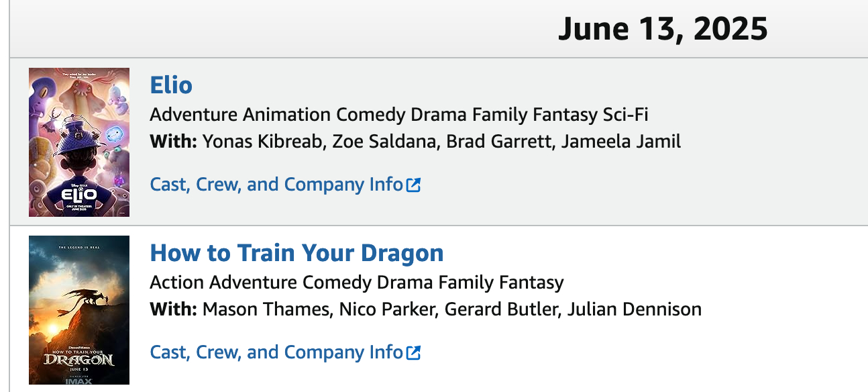Click the June 13, 2025 date header

click(x=663, y=29)
